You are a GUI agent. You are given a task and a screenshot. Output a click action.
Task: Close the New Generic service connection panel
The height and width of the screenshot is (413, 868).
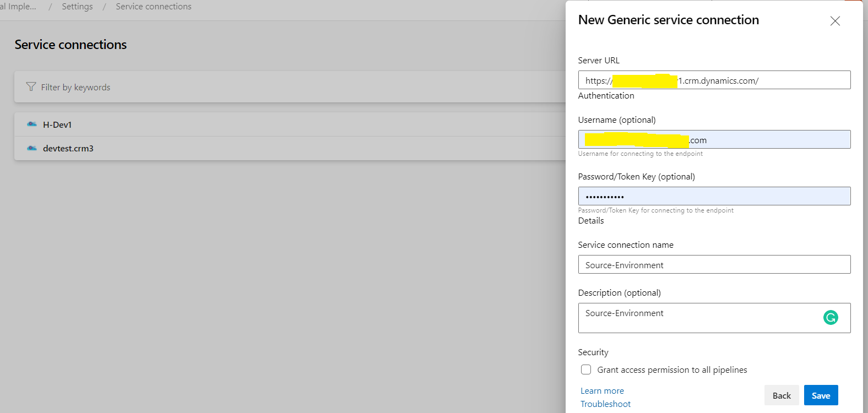pos(835,21)
